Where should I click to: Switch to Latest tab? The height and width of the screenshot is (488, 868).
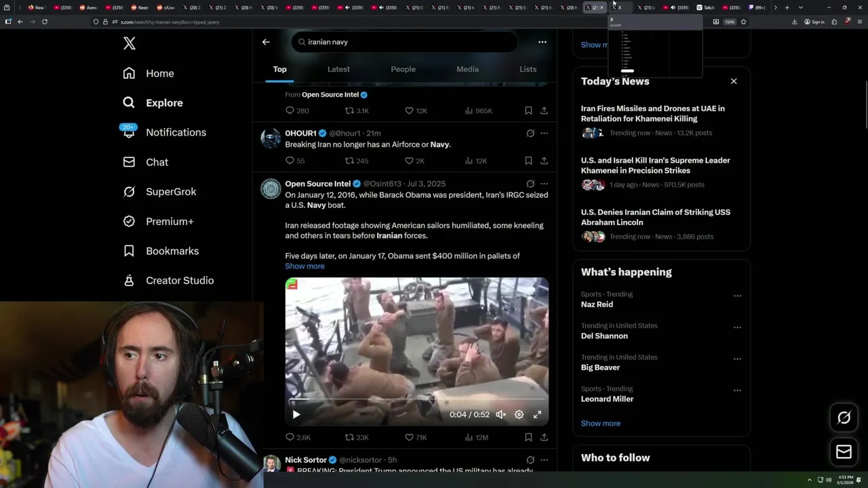pyautogui.click(x=338, y=69)
